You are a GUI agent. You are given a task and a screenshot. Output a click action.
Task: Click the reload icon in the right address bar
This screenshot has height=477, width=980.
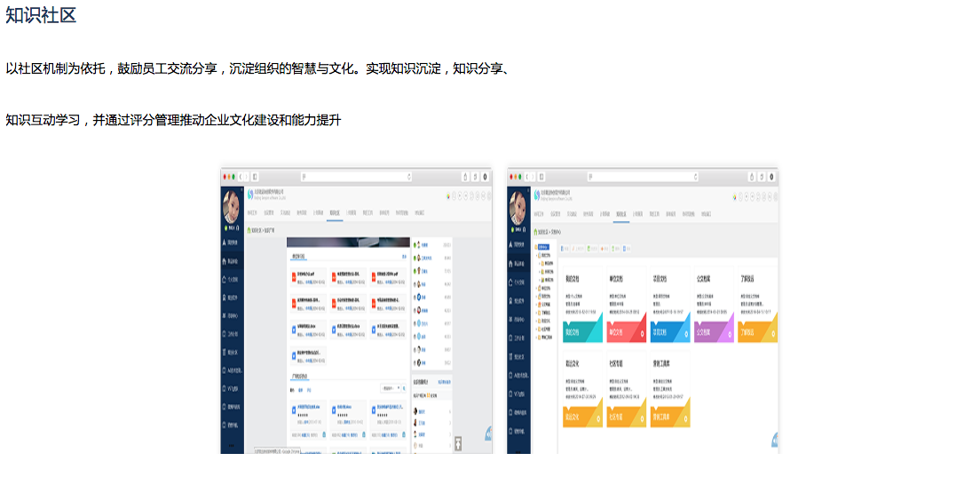coord(696,177)
